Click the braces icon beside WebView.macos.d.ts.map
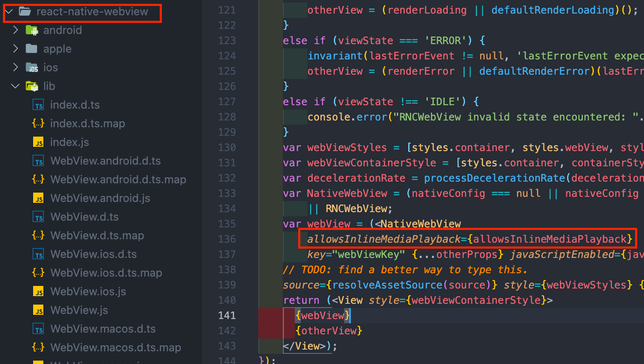 38,347
